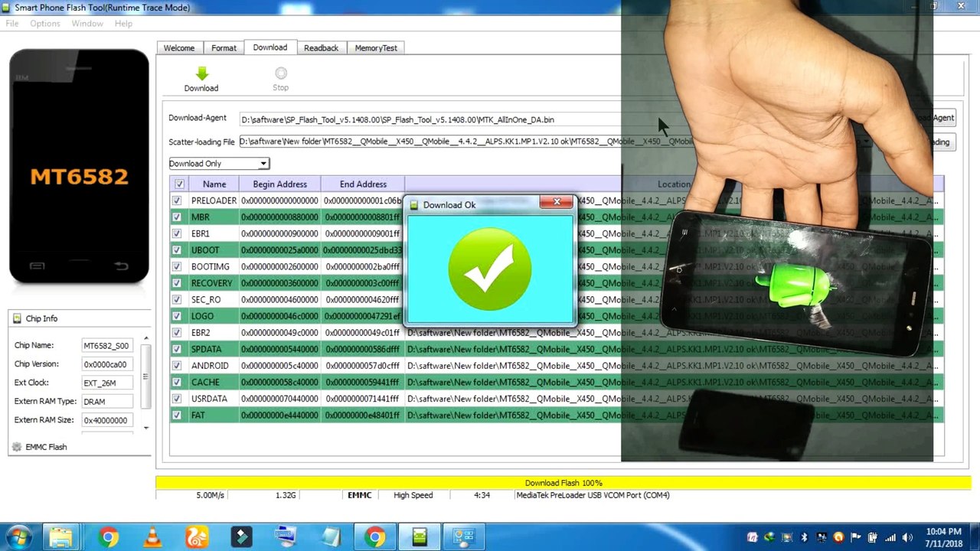This screenshot has width=980, height=551.
Task: Switch to the Readback tab
Action: coord(321,47)
